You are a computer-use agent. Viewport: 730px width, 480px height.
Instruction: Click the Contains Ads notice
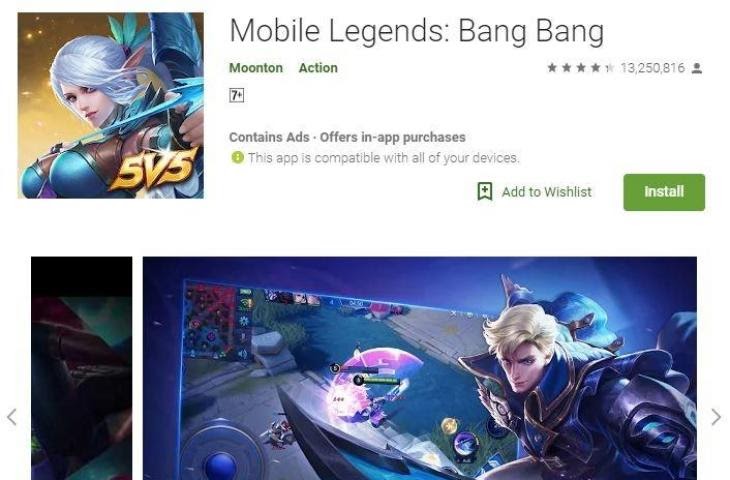(x=269, y=137)
